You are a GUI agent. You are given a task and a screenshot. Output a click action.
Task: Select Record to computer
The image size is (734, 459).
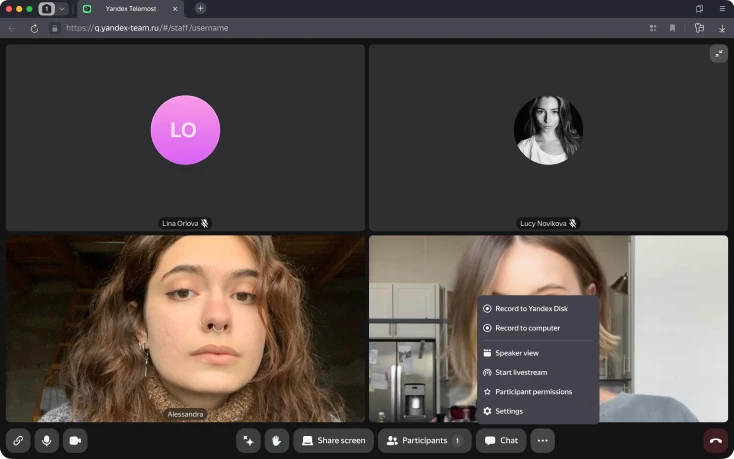(538, 328)
